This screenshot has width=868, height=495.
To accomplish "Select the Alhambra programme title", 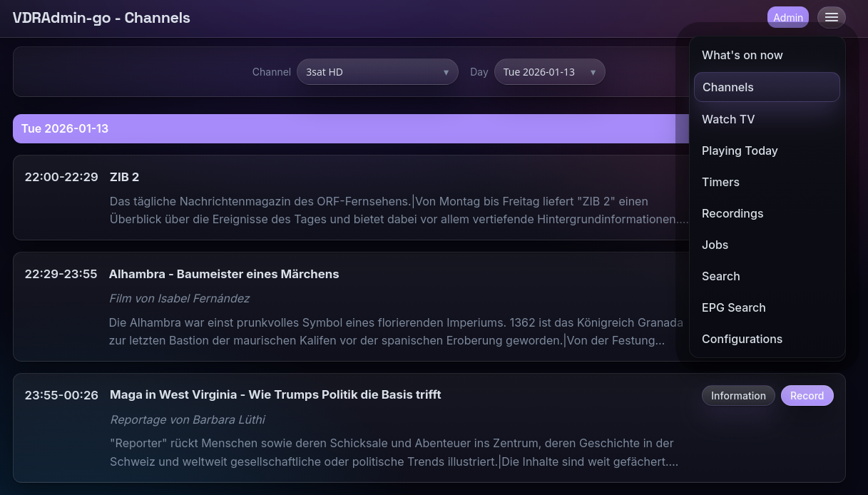I will [224, 274].
